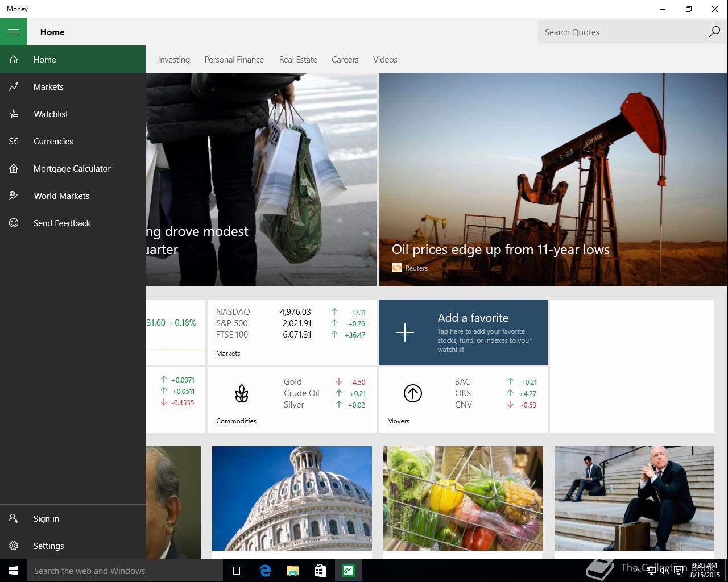Click the Mortgage Calculator house icon
The image size is (728, 582).
14,168
